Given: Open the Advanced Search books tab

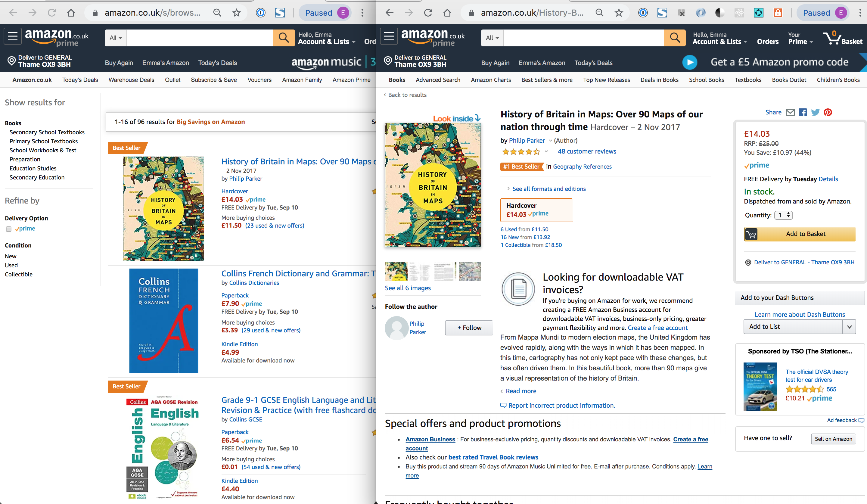Looking at the screenshot, I should coord(438,80).
